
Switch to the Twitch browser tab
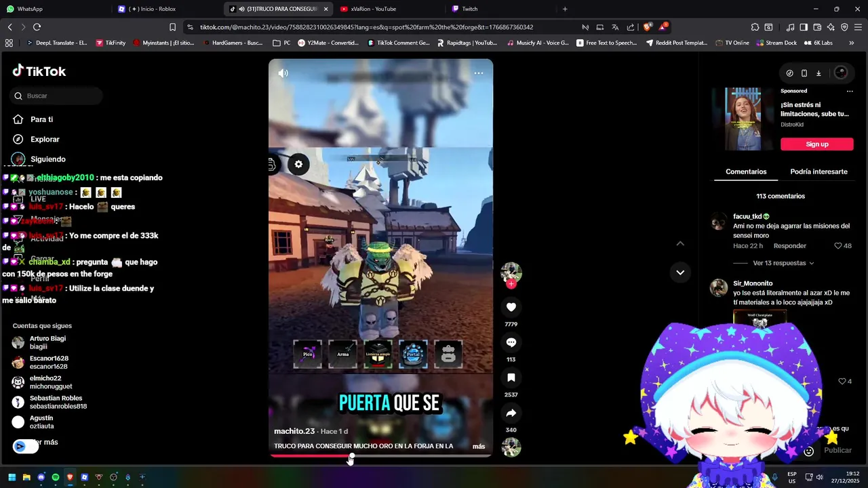tap(500, 9)
